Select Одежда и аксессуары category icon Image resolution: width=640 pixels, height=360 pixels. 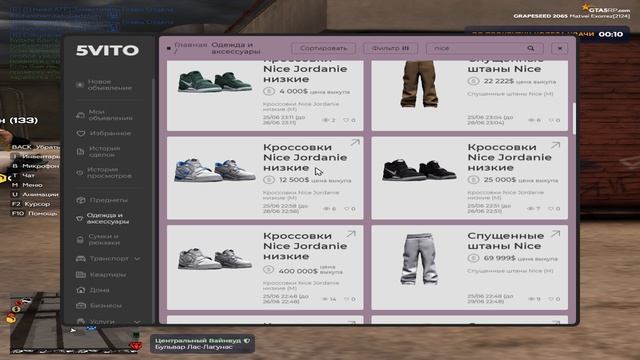[80, 219]
